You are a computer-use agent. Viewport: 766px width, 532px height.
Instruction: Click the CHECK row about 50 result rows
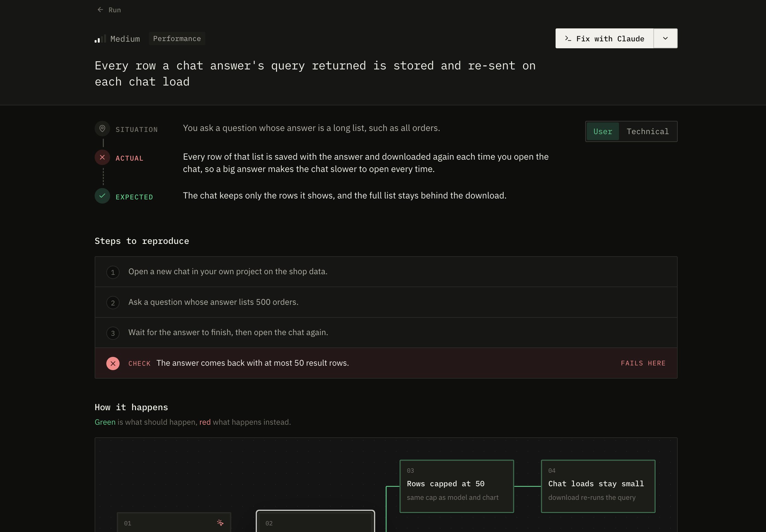click(x=386, y=363)
